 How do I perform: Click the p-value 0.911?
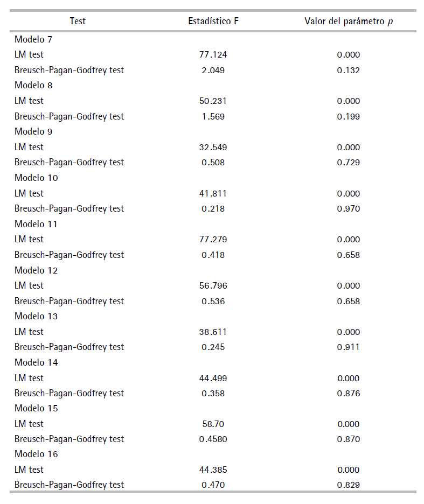pyautogui.click(x=348, y=347)
